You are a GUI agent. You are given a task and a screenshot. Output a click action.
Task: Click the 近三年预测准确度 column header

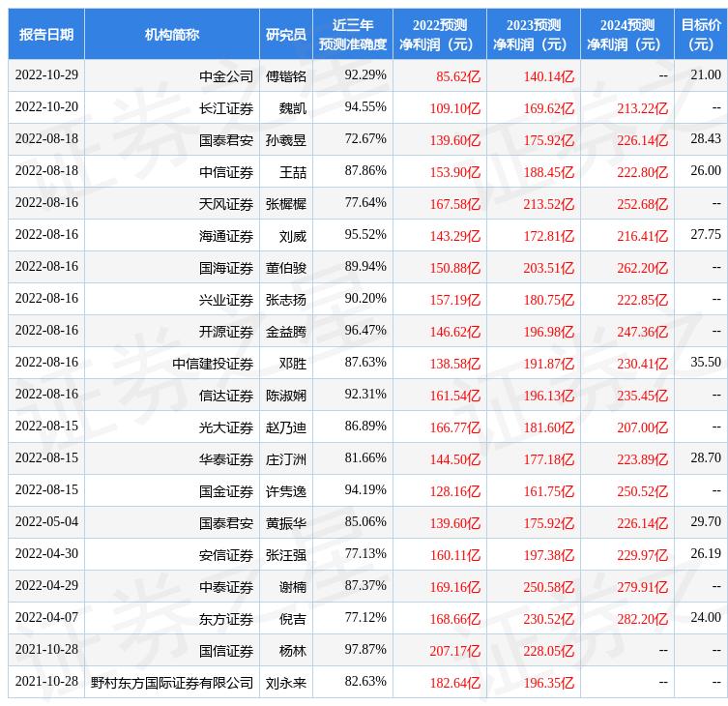tap(353, 35)
